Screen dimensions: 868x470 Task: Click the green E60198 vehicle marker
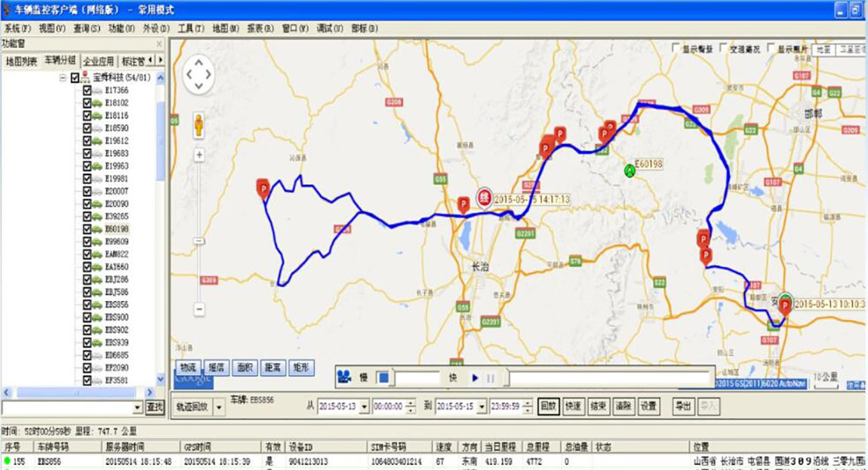[x=629, y=171]
